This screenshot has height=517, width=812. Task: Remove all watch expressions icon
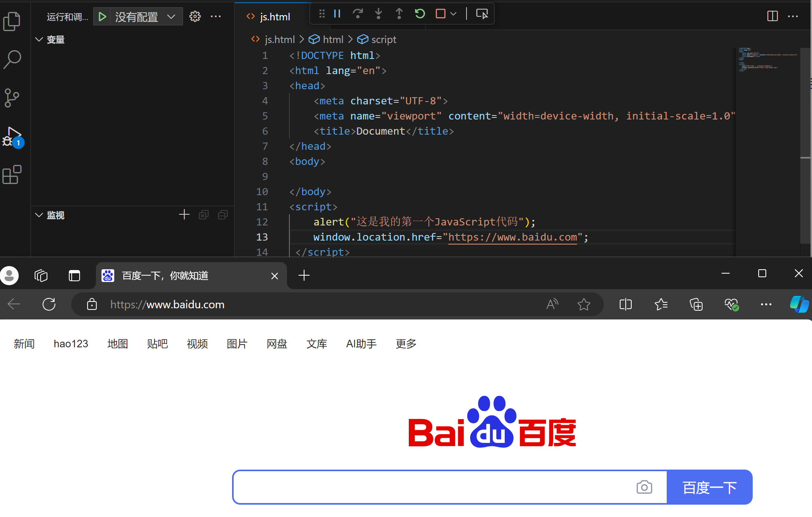204,215
